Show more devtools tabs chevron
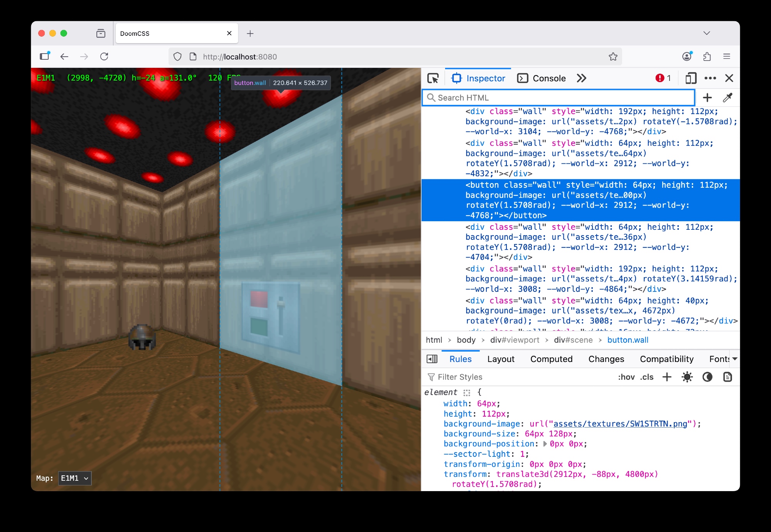 click(581, 78)
